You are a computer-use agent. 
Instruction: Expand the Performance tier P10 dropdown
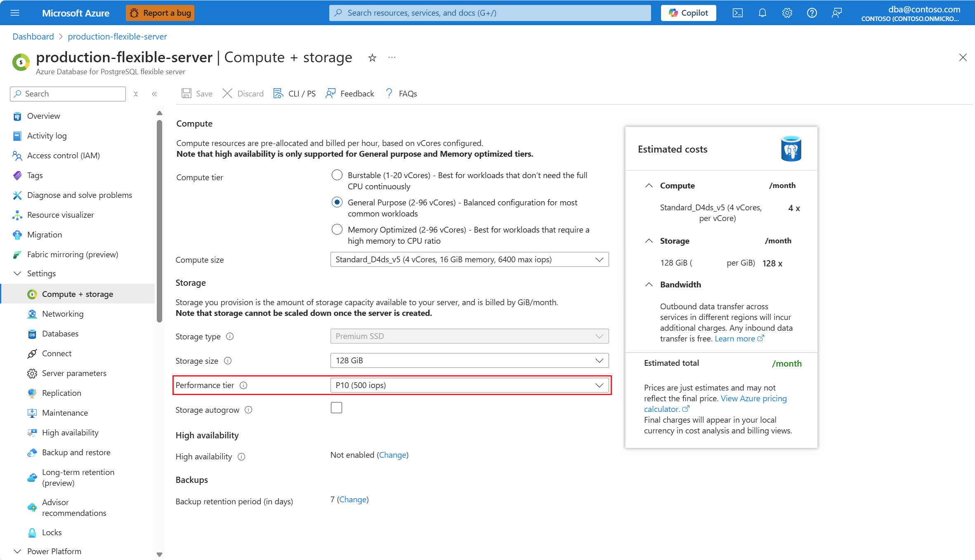coord(469,385)
